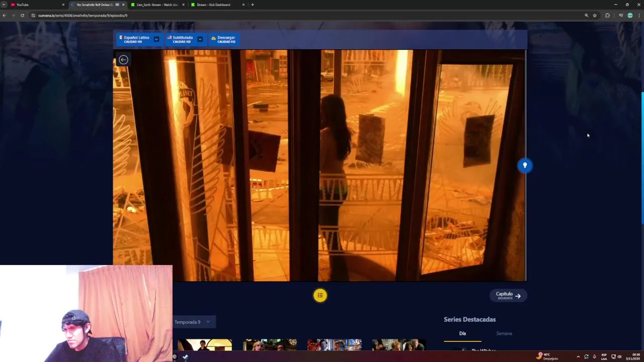The width and height of the screenshot is (644, 362).
Task: Open the volume tray icon
Action: [619, 357]
